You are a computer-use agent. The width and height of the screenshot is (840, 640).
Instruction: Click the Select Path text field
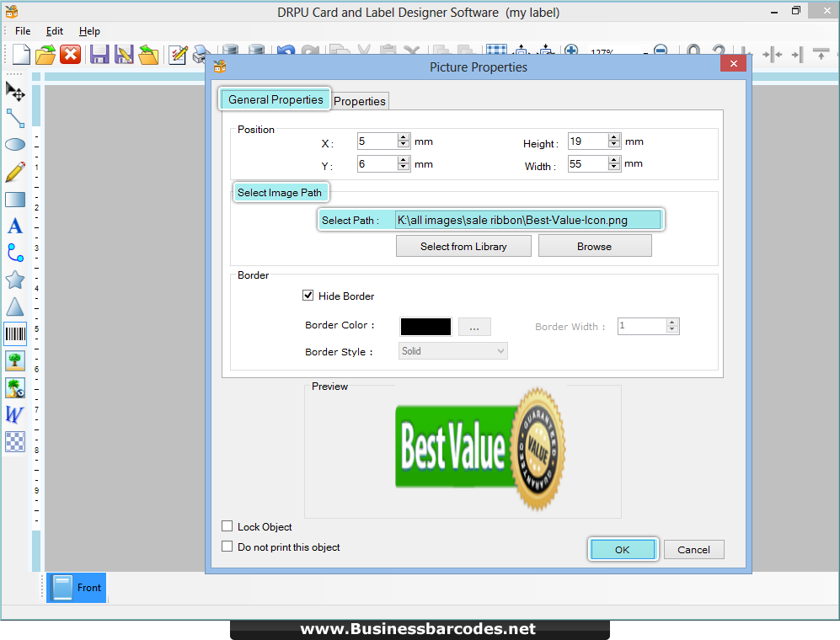coord(527,220)
